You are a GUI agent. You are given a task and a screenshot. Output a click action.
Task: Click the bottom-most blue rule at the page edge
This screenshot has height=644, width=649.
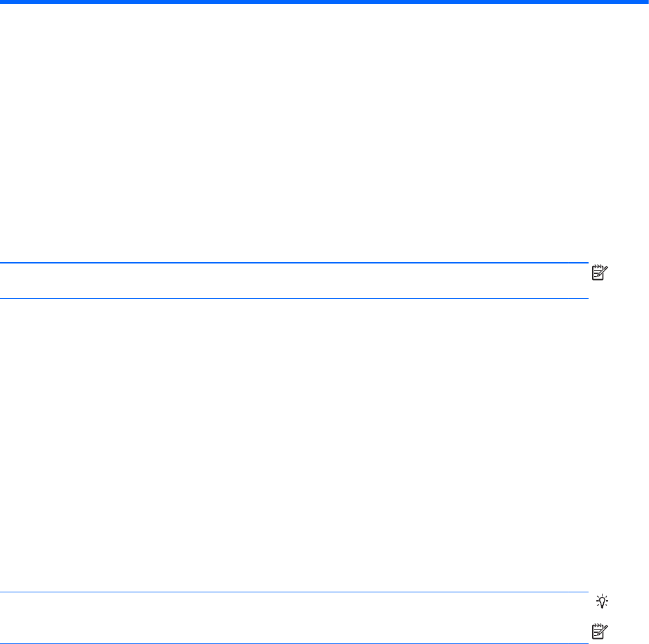(294, 643)
